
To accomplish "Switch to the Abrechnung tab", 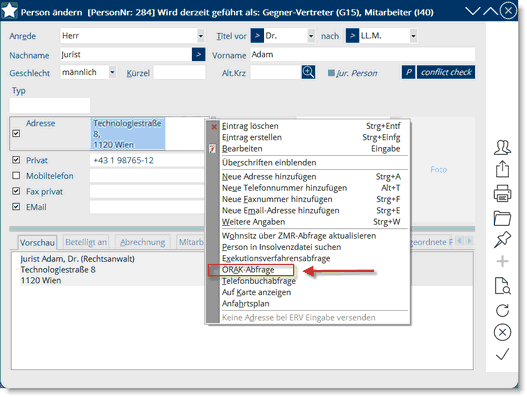I will tap(143, 242).
